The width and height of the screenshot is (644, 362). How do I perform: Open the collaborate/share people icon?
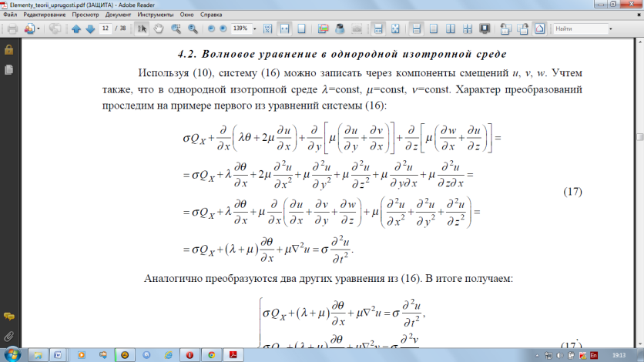pyautogui.click(x=29, y=28)
